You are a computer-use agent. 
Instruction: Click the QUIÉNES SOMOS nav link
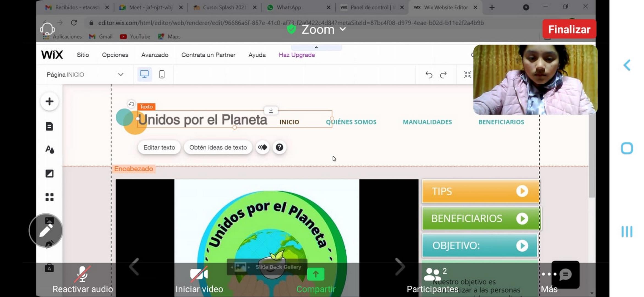tap(351, 122)
